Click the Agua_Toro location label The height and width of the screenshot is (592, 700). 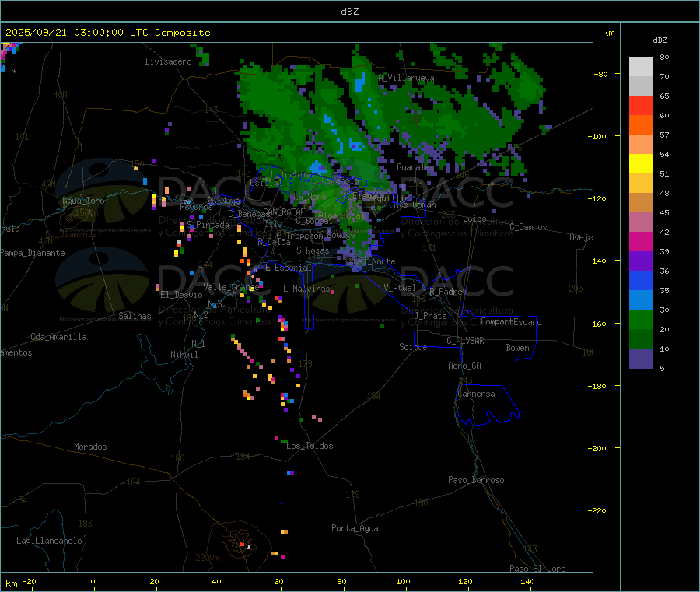tap(83, 201)
